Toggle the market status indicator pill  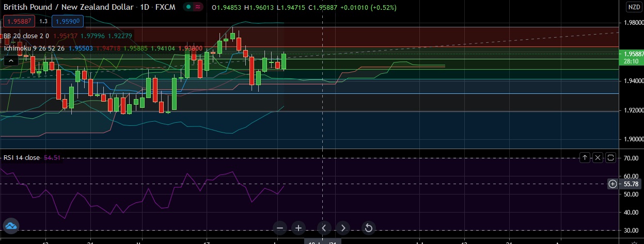[195, 7]
